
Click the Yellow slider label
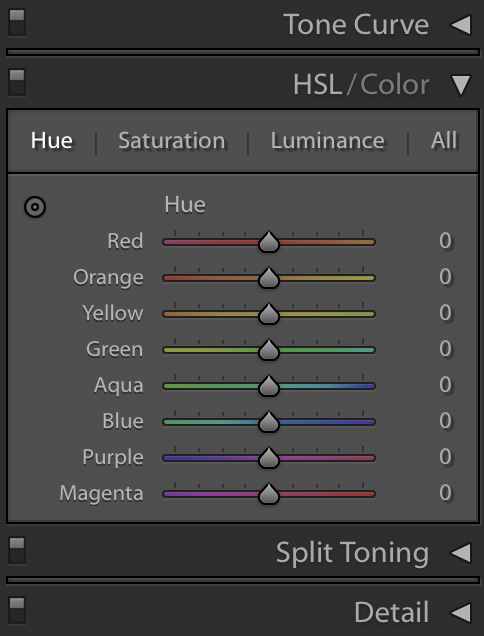113,314
